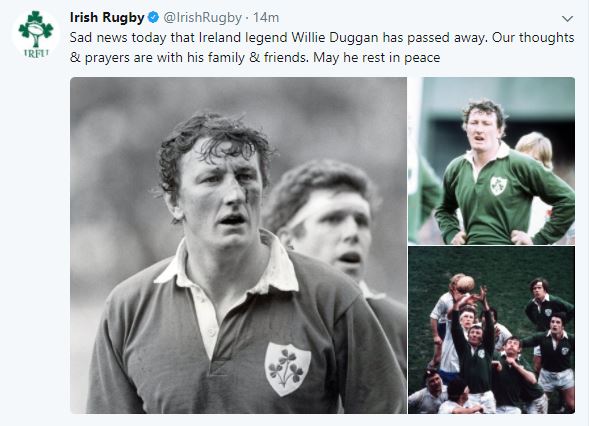Click the blue verified badge icon
Viewport: 589px width, 426px height.
153,17
